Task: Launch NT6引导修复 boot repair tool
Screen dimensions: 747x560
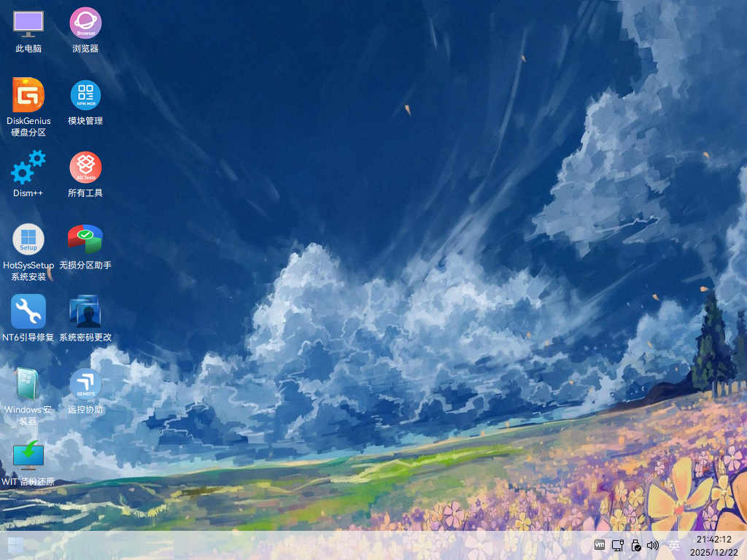Action: tap(28, 311)
